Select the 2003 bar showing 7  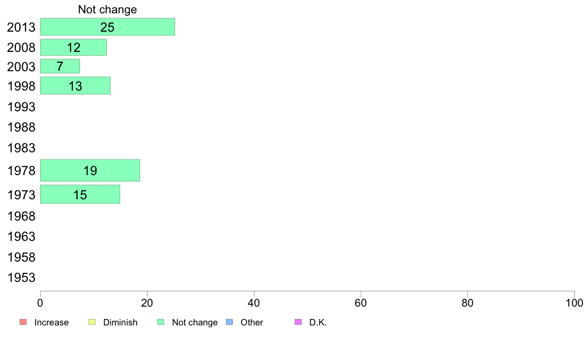[60, 66]
